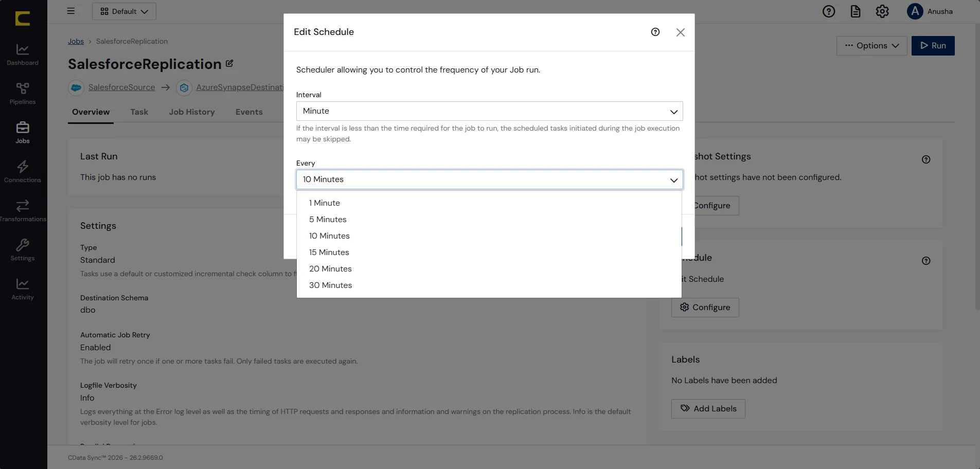Select the 5 Minutes option
Screen dimensions: 980x469
click(x=489, y=220)
